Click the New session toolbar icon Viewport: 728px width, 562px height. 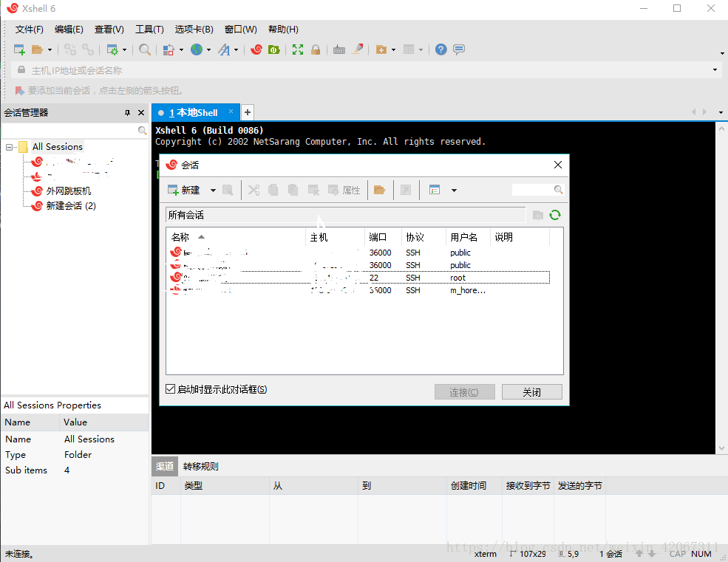click(x=19, y=49)
